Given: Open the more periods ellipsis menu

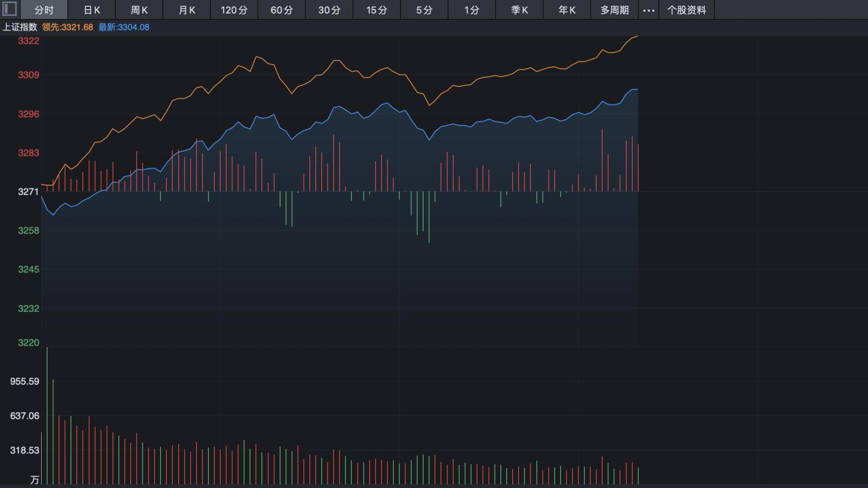Looking at the screenshot, I should [649, 10].
